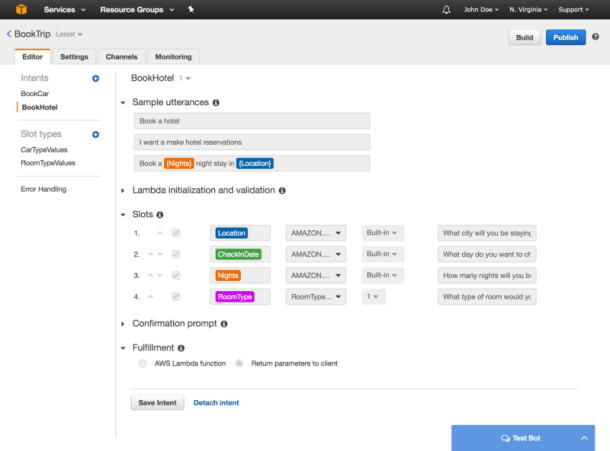This screenshot has width=610, height=451.
Task: Move Nights slot down
Action: pos(160,275)
